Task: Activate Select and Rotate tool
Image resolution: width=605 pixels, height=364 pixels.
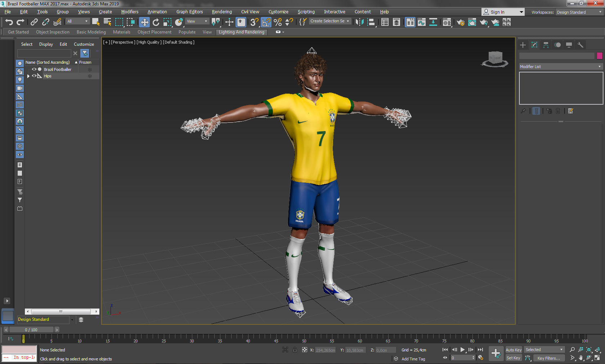Action: (x=156, y=22)
